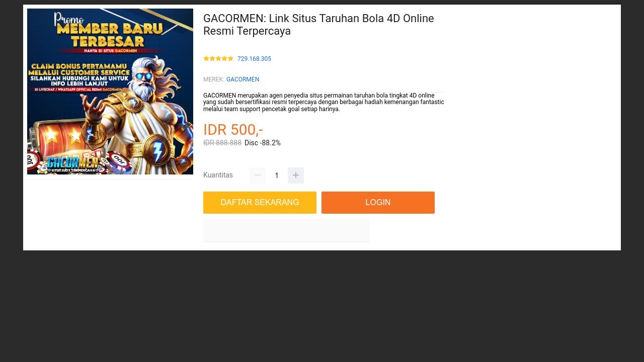Click the quantity field showing 1
The image size is (644, 362).
pyautogui.click(x=277, y=175)
